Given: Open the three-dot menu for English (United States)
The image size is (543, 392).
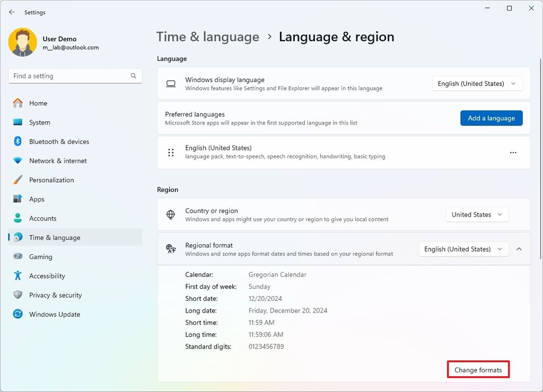Looking at the screenshot, I should 513,152.
